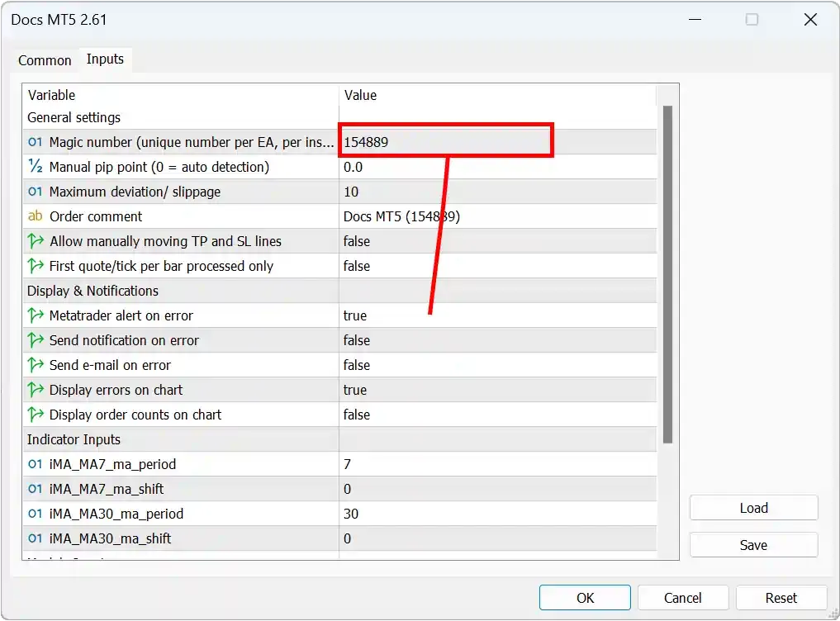The image size is (840, 621).
Task: Click the 'ab' string icon beside Order comment
Action: (x=35, y=216)
